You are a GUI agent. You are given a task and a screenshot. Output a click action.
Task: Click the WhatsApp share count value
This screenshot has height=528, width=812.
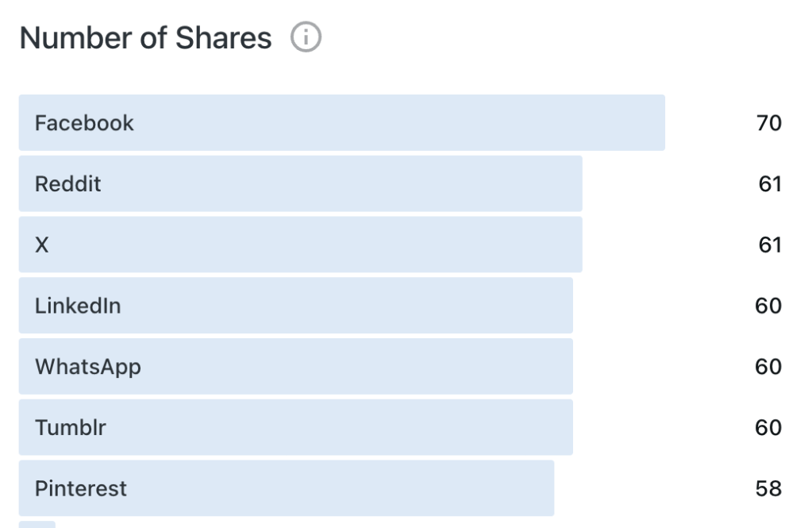point(768,367)
